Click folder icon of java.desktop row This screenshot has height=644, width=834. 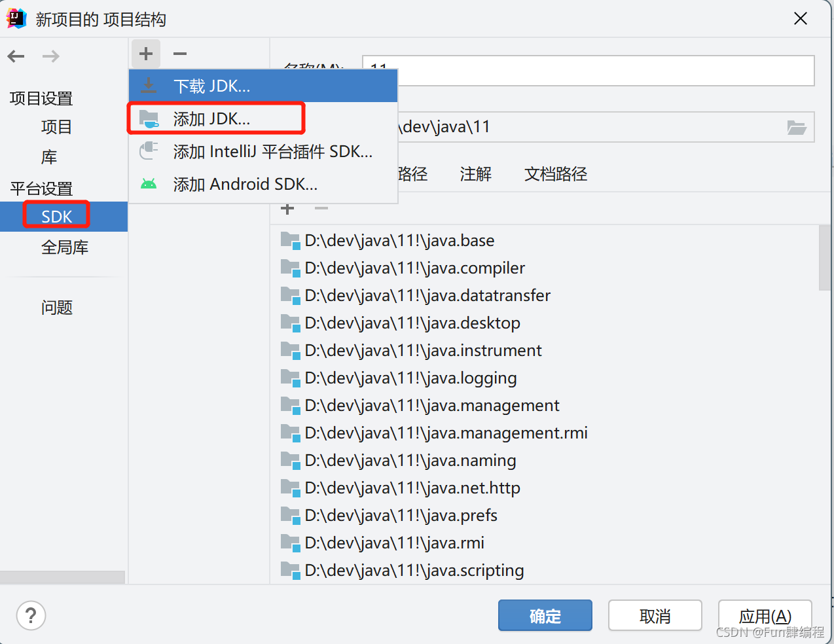pos(290,323)
